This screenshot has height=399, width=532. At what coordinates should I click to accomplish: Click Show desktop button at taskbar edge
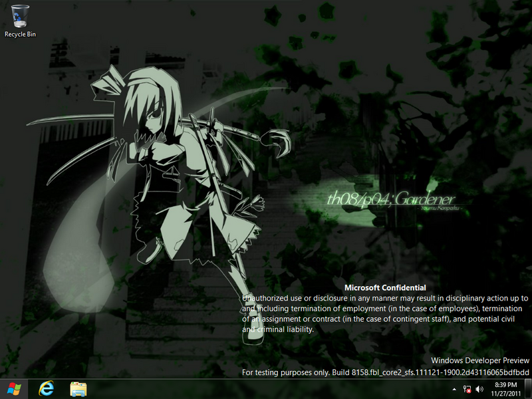(x=528, y=389)
